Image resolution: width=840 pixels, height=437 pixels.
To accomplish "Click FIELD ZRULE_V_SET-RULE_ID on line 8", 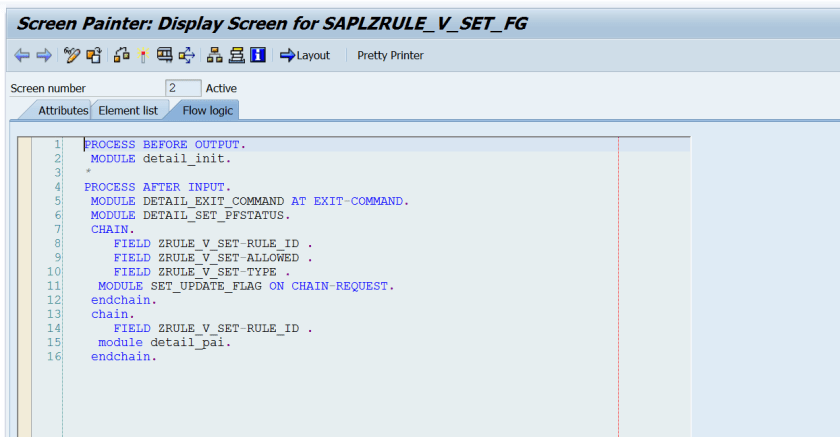I will 213,244.
